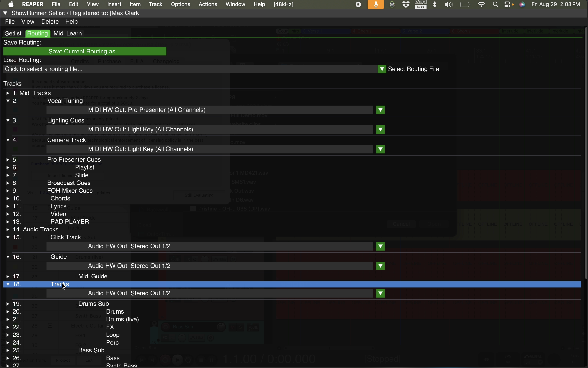
Task: Toggle FX bypass power on Bass Sub track
Action: pos(172,338)
